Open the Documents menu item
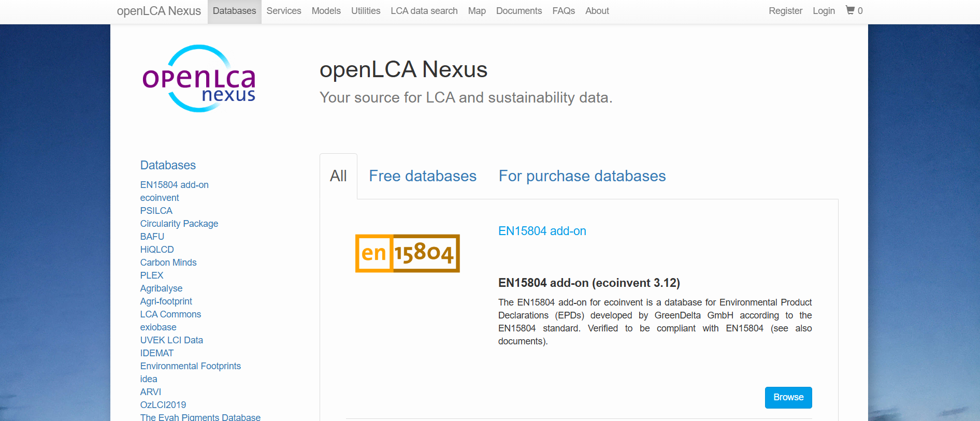This screenshot has width=980, height=421. tap(519, 11)
